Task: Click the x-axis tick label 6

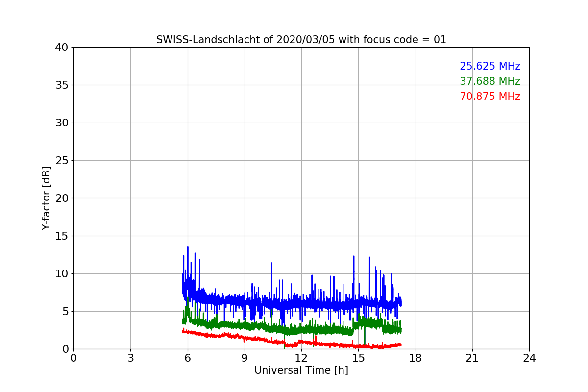Action: [188, 358]
